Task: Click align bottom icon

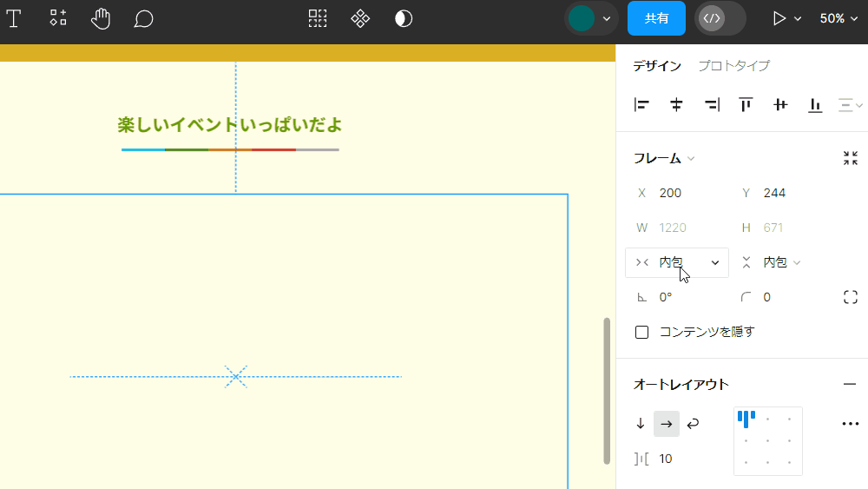Action: point(815,105)
